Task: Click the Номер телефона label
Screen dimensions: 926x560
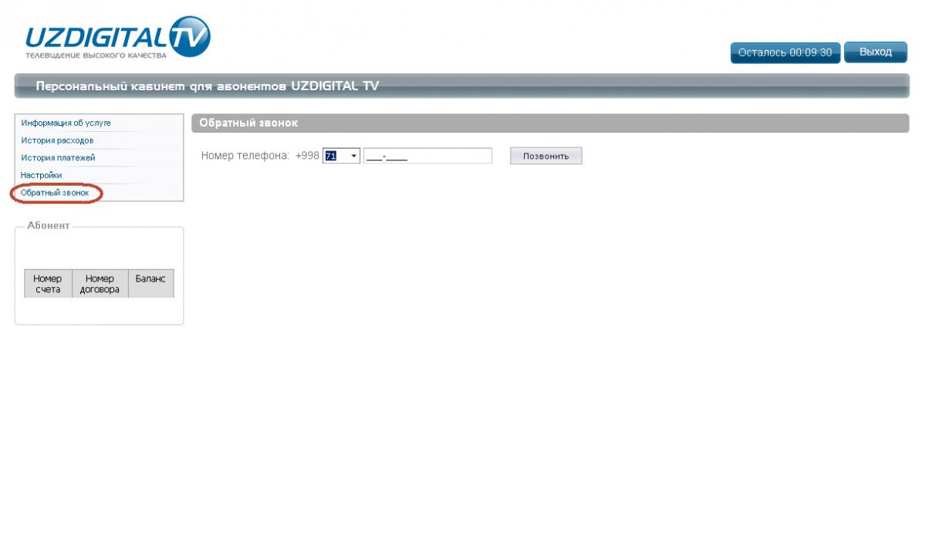Action: pos(245,156)
